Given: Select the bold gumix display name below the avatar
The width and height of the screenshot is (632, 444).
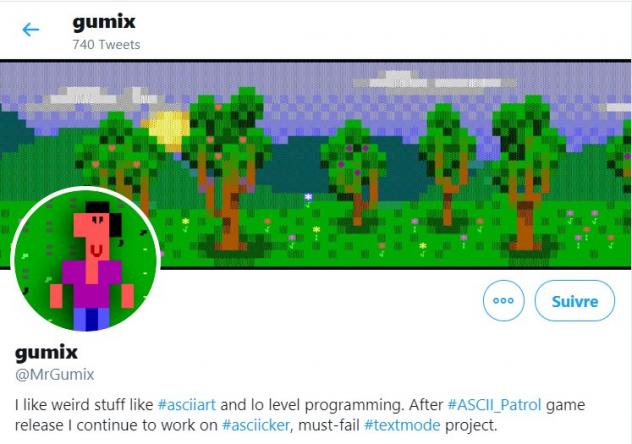Looking at the screenshot, I should [x=46, y=353].
